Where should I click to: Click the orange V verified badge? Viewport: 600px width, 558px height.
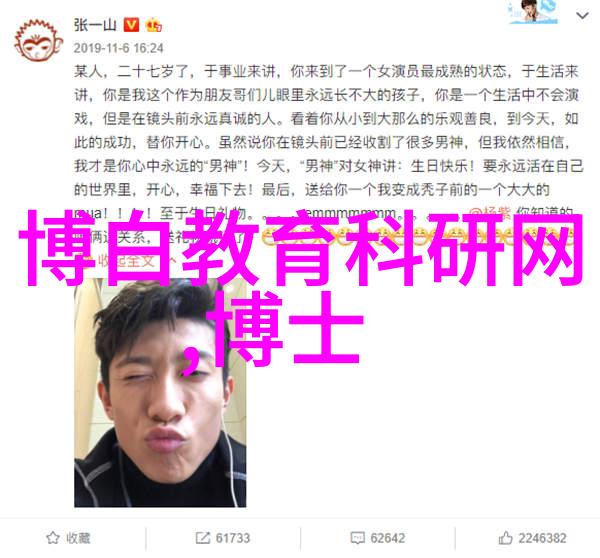click(131, 25)
